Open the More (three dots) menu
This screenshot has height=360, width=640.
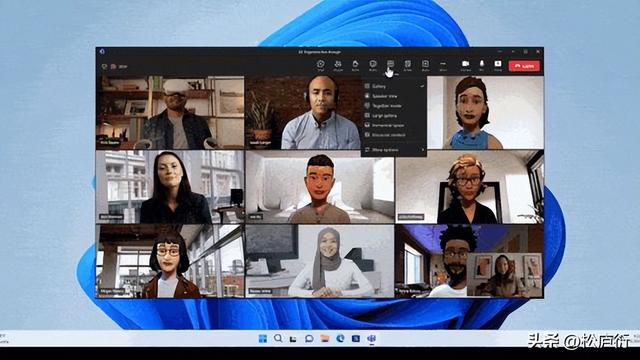coord(443,64)
